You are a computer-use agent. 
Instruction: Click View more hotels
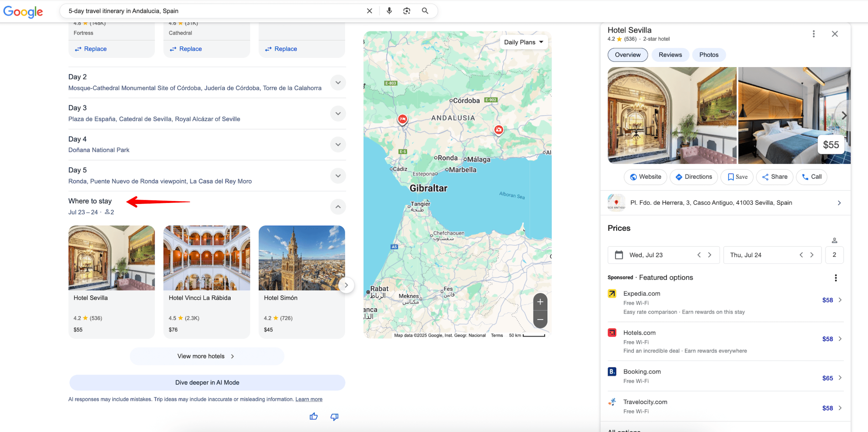coord(207,356)
